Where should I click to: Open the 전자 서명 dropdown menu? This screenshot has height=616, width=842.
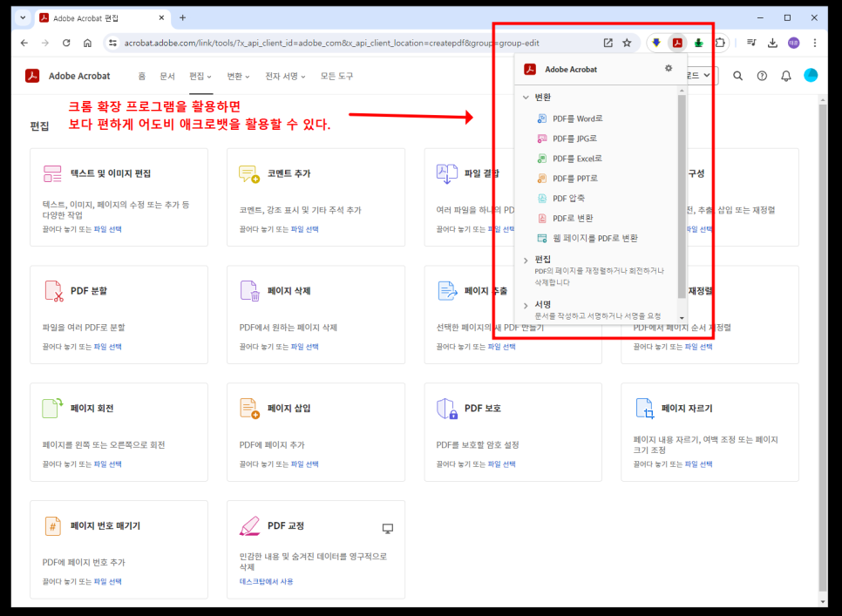point(285,76)
